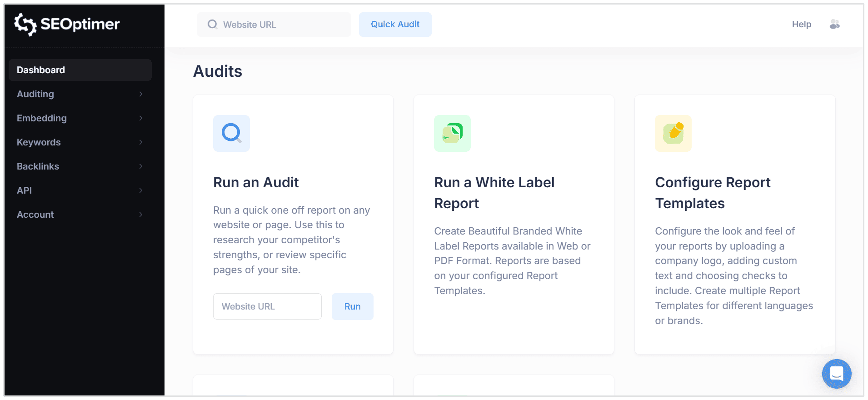Open the user account avatar icon
This screenshot has height=400, width=868.
click(x=834, y=25)
